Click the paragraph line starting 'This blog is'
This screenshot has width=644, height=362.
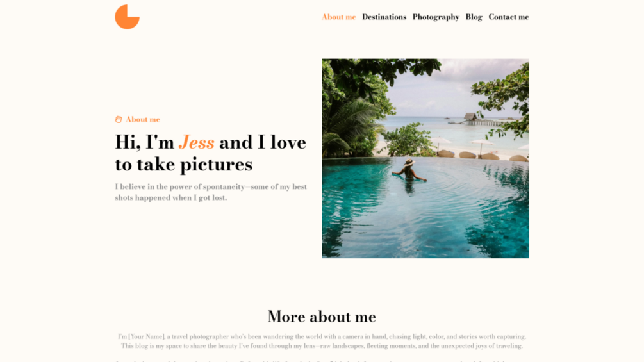(x=322, y=345)
